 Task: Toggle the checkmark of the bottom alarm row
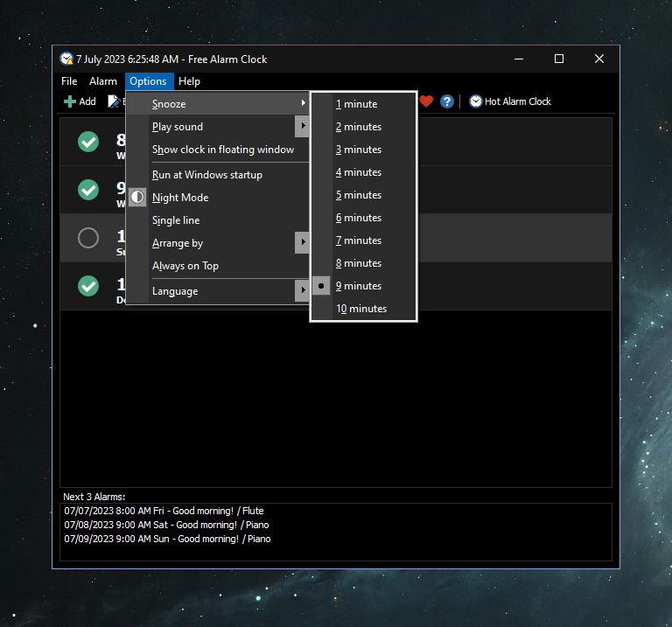[x=88, y=286]
